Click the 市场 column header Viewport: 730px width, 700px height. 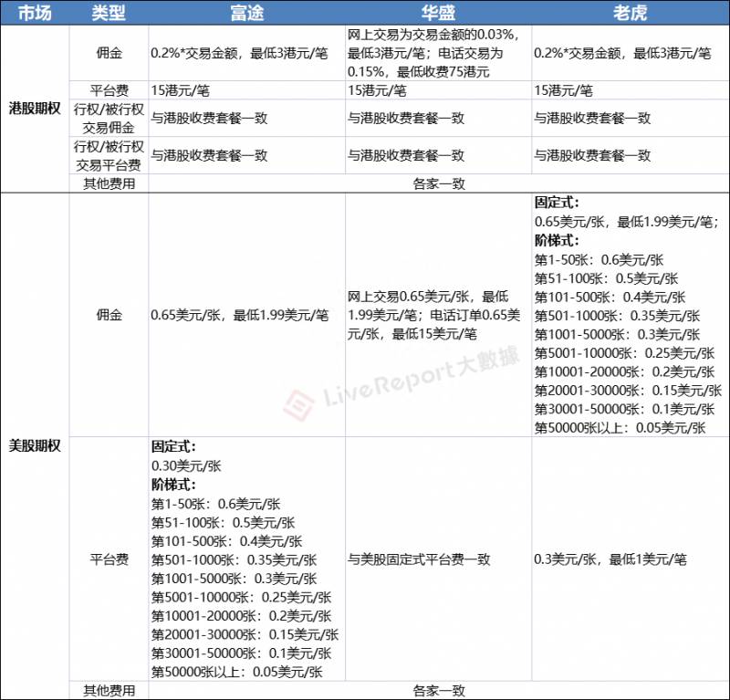point(35,13)
